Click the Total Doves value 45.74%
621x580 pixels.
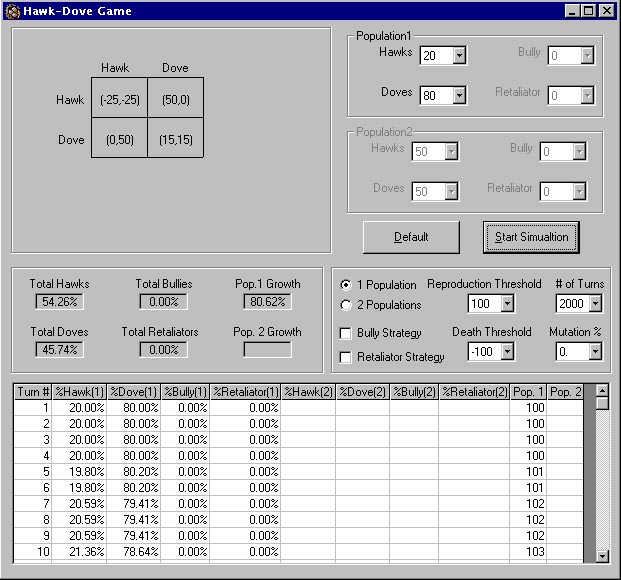pos(59,349)
